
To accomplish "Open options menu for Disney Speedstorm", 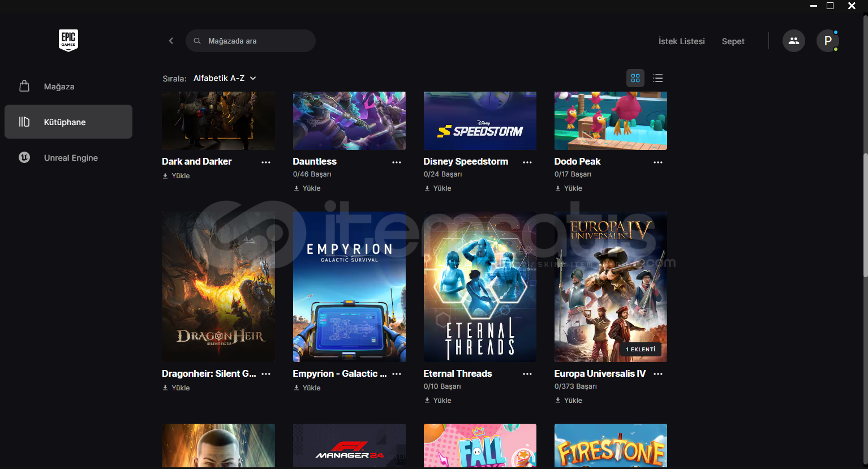I will click(x=527, y=162).
